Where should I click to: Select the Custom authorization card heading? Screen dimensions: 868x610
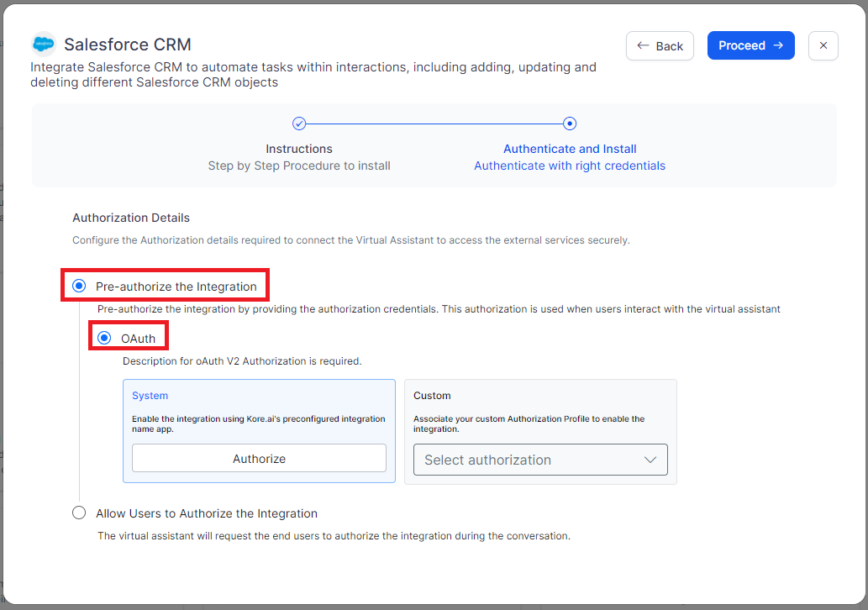(432, 396)
